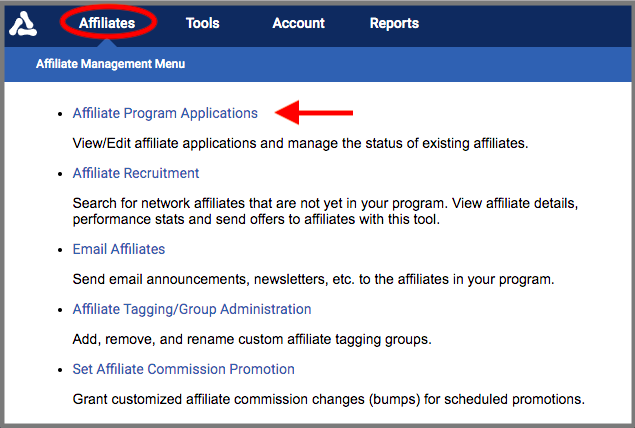Select Set Affiliate Commission Promotion link
Viewport: 635px width, 428px height.
[183, 369]
